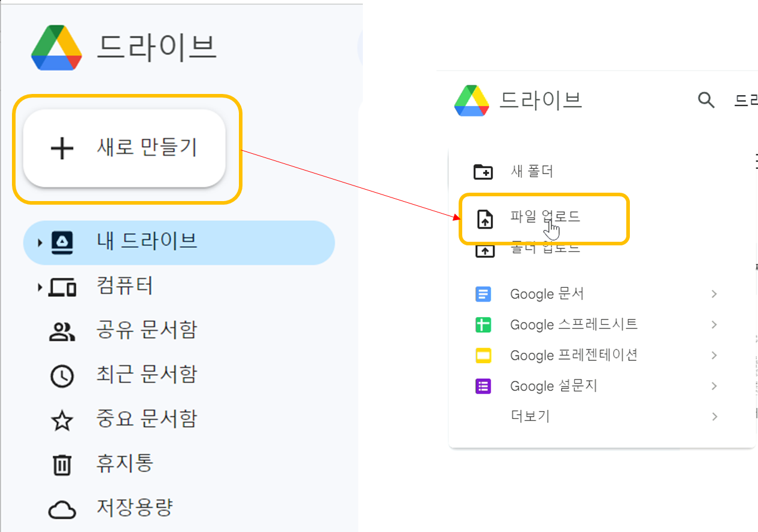Screen dimensions: 758x532
Task: Open 중요 문서함
Action: [x=147, y=418]
